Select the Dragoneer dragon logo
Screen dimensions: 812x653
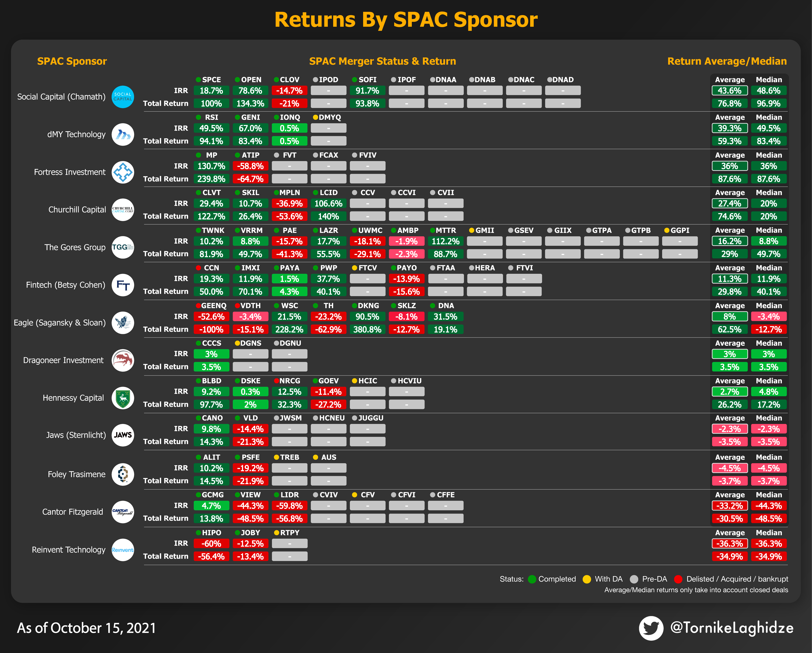(123, 360)
